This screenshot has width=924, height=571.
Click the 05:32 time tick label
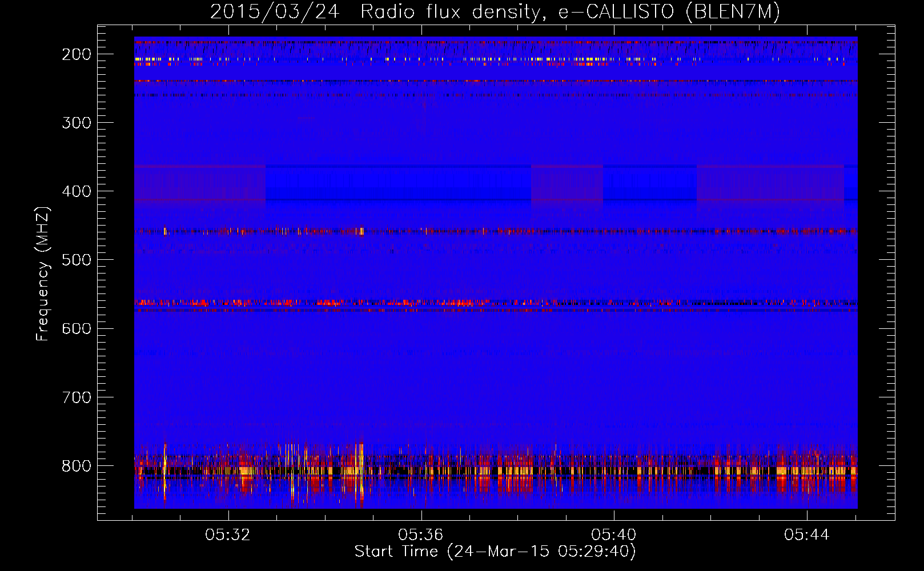[x=228, y=535]
